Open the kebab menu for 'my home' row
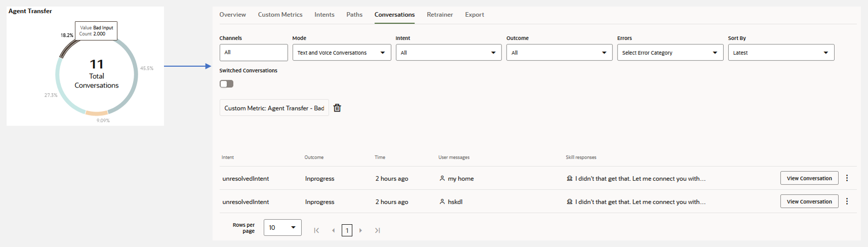The width and height of the screenshot is (868, 247). tap(847, 178)
